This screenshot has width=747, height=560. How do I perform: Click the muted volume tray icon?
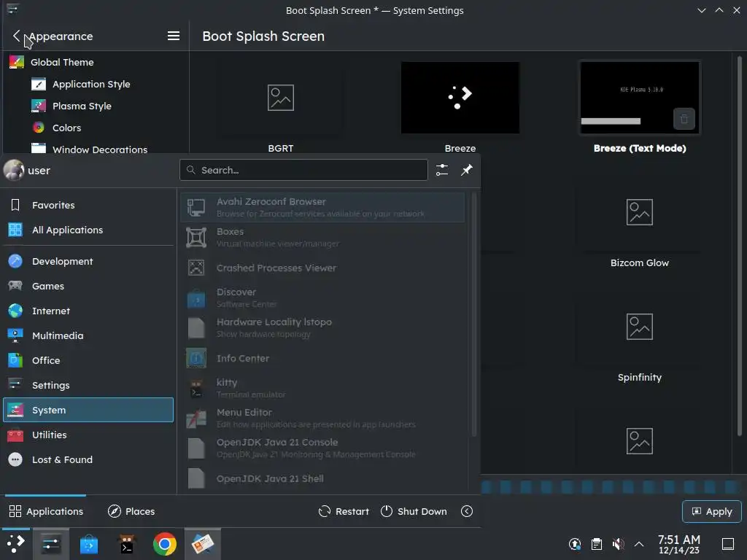(618, 544)
